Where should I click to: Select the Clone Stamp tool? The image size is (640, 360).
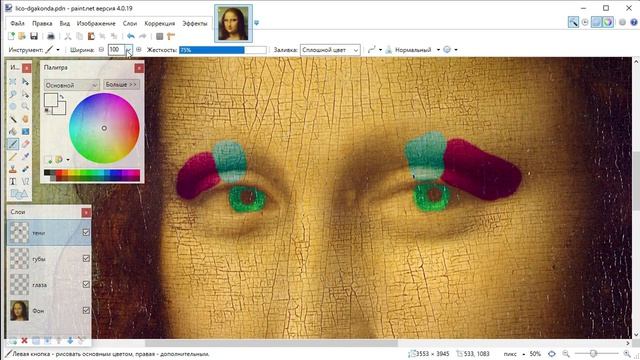tap(13, 169)
